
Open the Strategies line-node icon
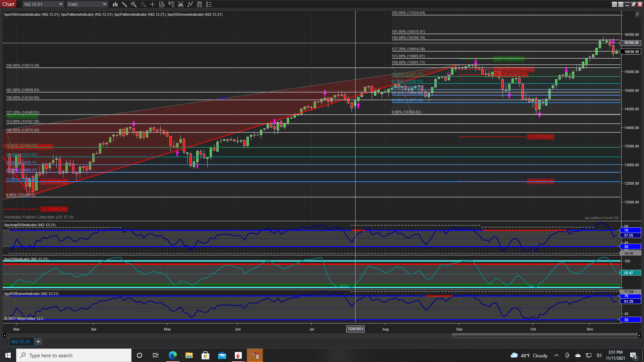click(190, 4)
